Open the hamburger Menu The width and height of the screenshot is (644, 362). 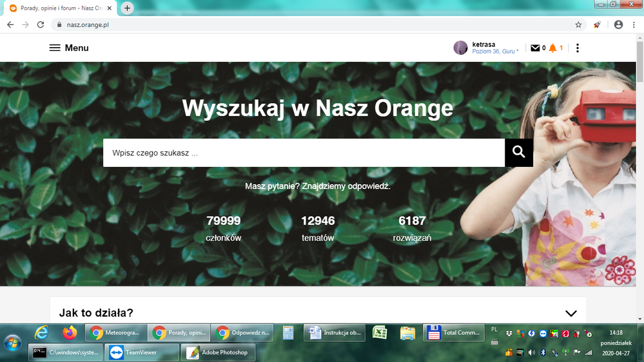tap(68, 48)
